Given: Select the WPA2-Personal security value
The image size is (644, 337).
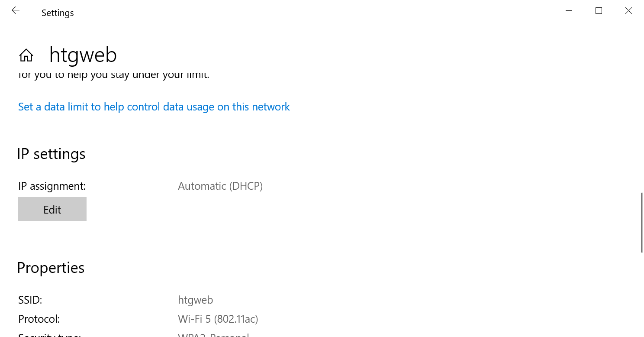Looking at the screenshot, I should (x=213, y=334).
